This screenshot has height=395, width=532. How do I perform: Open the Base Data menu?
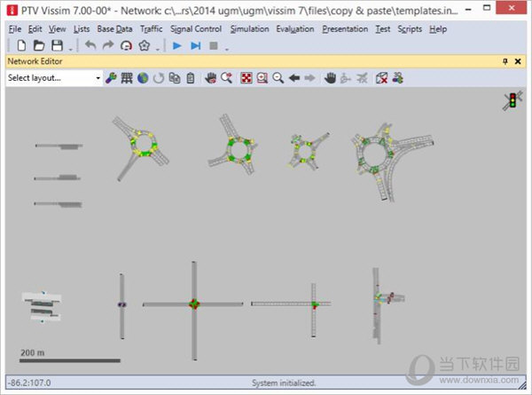point(114,29)
